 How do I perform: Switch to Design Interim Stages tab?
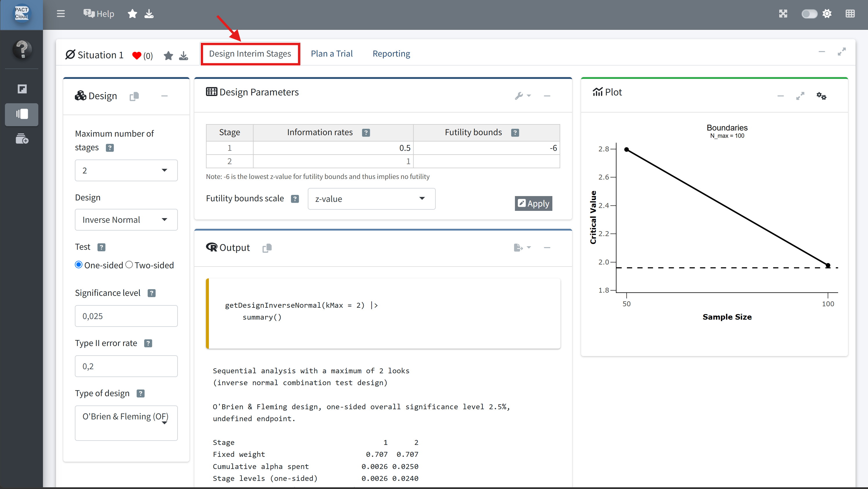point(250,54)
